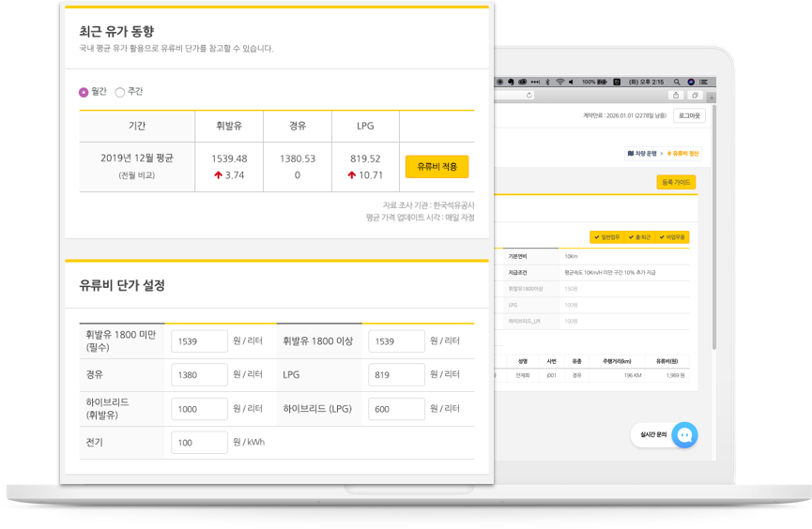Open a new tab with plus button
The image size is (812, 529).
(712, 98)
